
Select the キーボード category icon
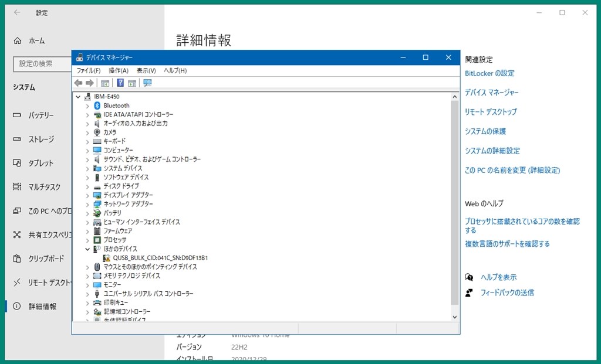pos(97,141)
